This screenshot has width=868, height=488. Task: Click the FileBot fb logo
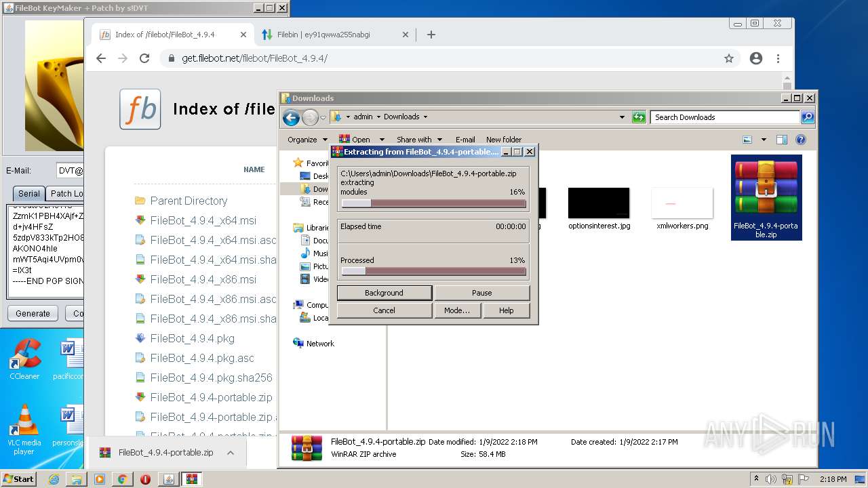tap(140, 109)
